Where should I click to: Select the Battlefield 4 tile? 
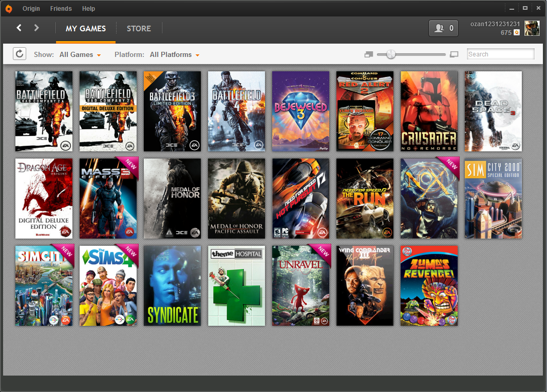(237, 111)
